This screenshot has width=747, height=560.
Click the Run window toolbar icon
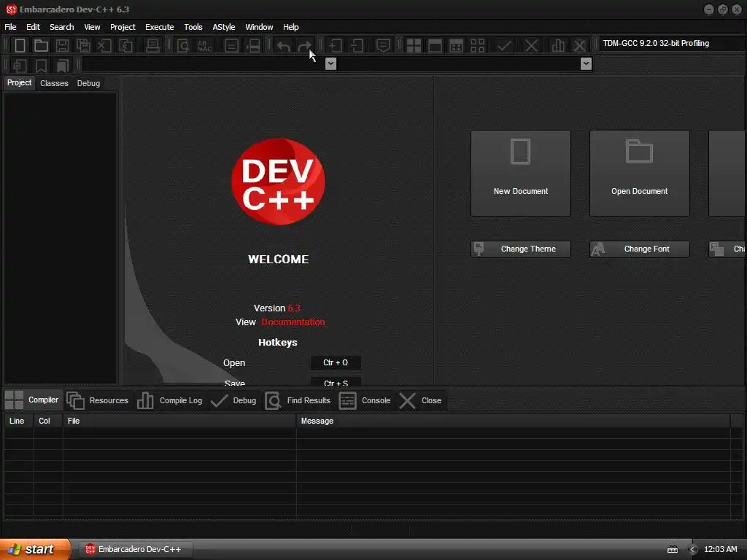click(435, 46)
